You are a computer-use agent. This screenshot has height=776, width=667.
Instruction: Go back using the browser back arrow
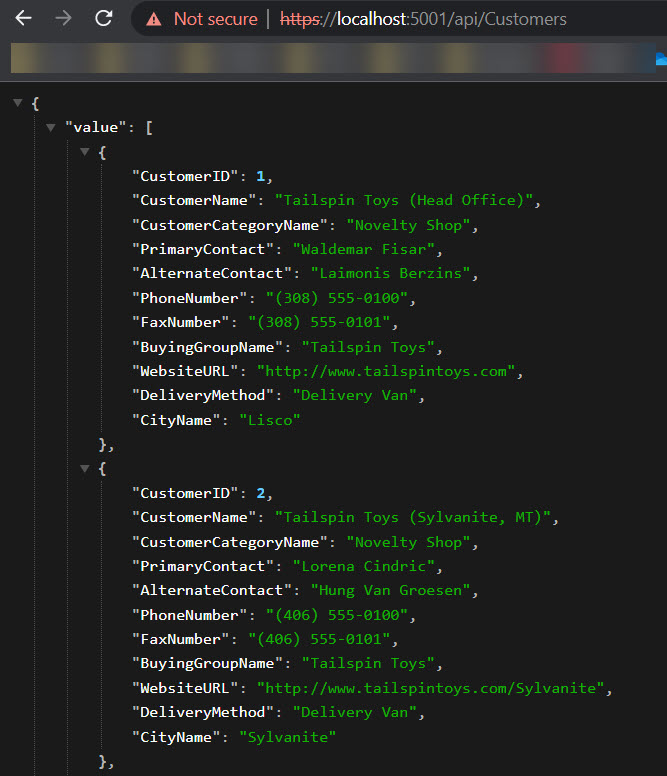(23, 19)
